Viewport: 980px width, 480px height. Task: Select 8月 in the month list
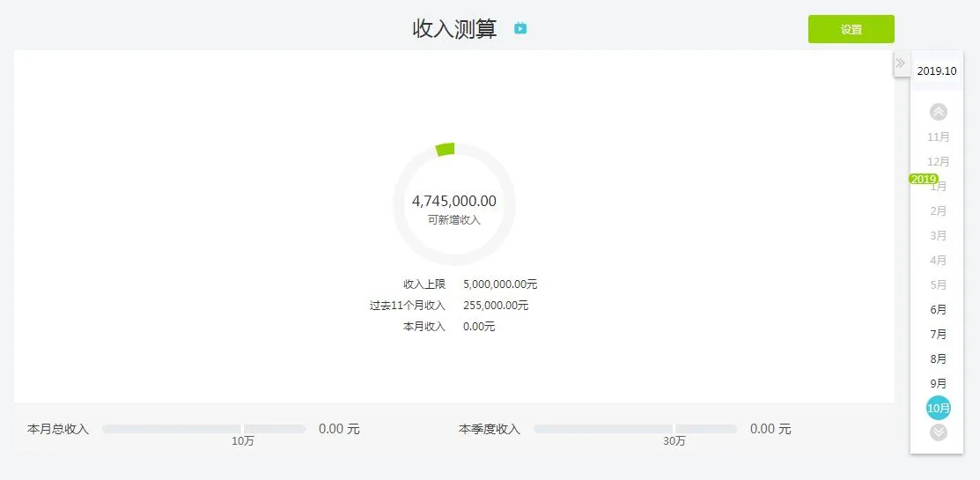coord(938,358)
